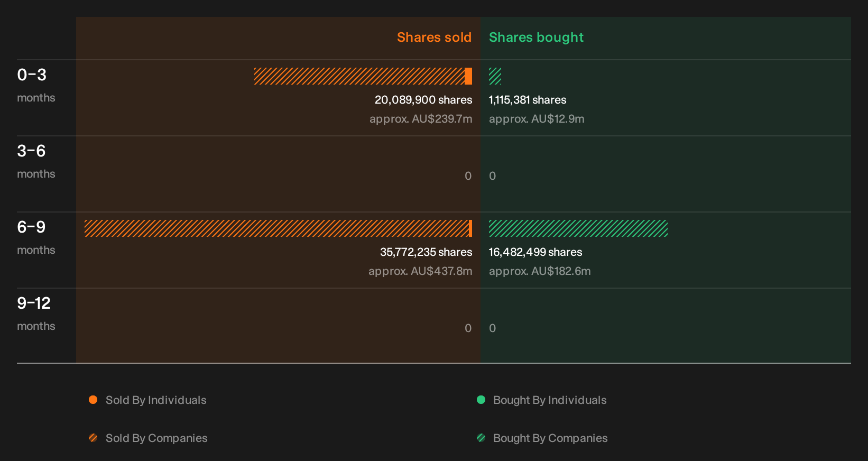Click the 3-6 months row label
Viewport: 868px width, 461px height.
36,161
